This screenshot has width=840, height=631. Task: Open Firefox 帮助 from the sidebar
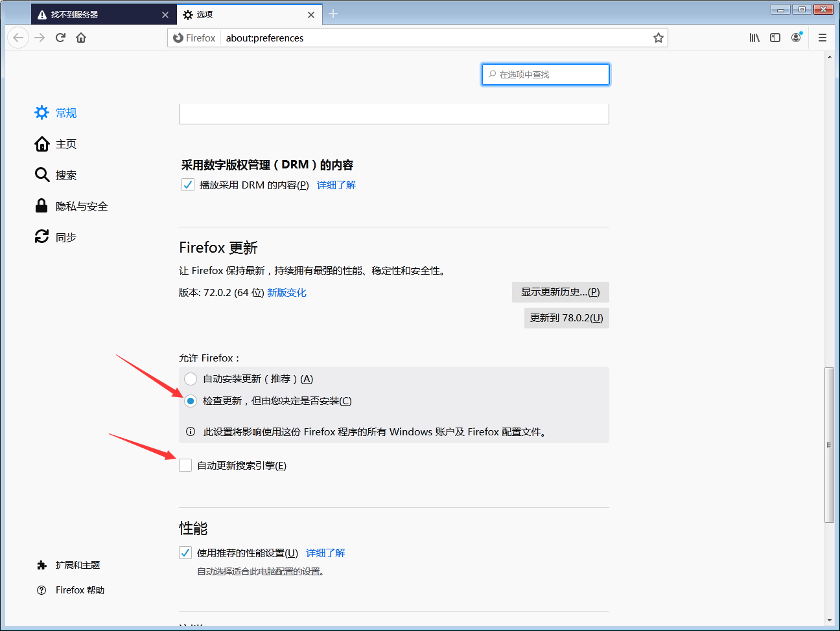click(80, 590)
